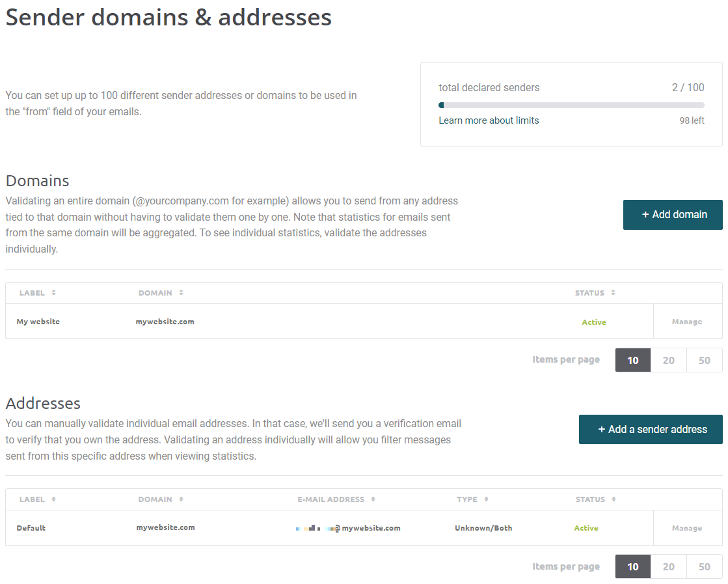Manage the Default sender address

point(687,527)
